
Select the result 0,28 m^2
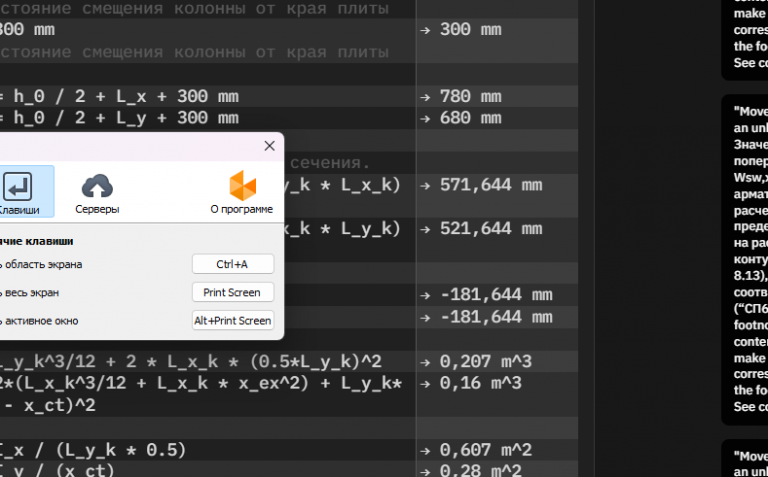pos(480,470)
